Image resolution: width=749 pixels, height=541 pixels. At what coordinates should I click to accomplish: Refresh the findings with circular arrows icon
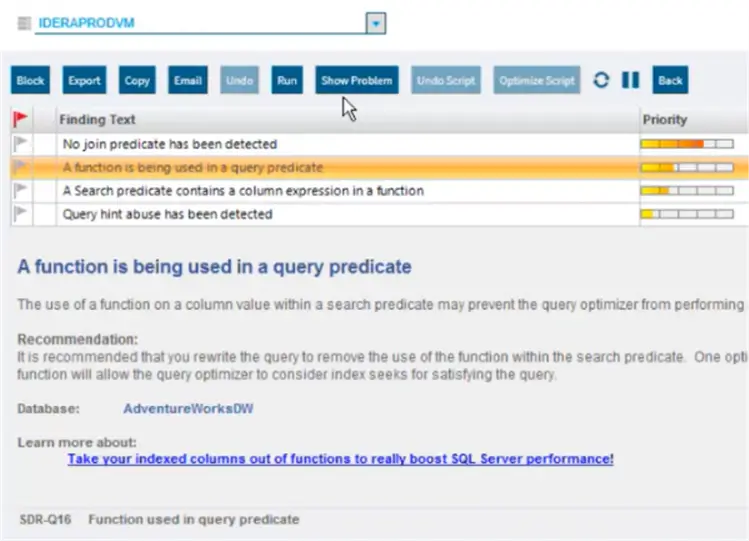(x=601, y=80)
